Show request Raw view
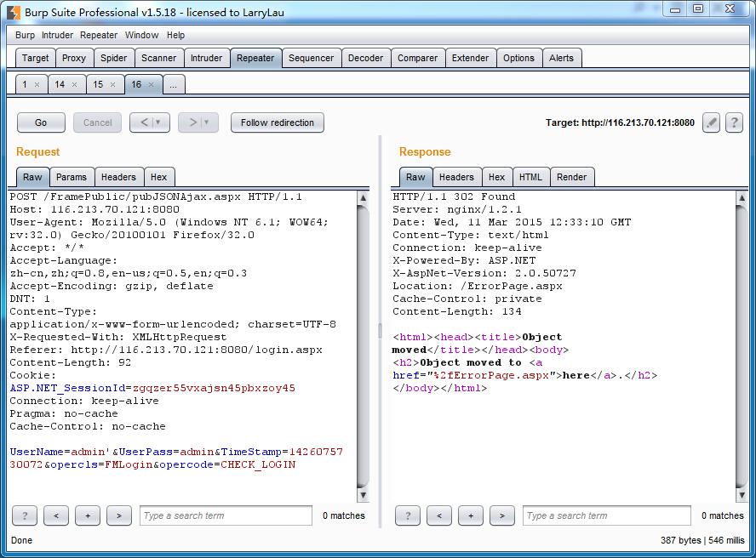Viewport: 756px width, 558px height. pyautogui.click(x=32, y=177)
